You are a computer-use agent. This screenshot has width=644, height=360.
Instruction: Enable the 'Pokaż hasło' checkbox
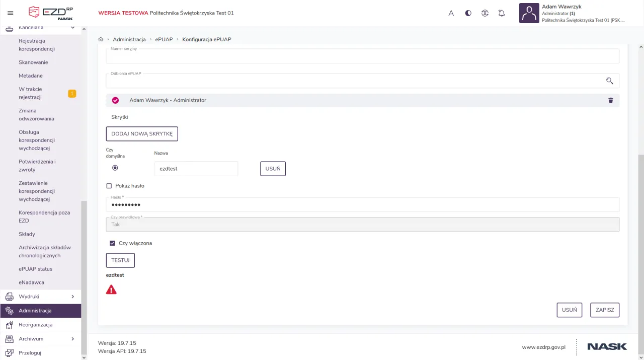[109, 186]
